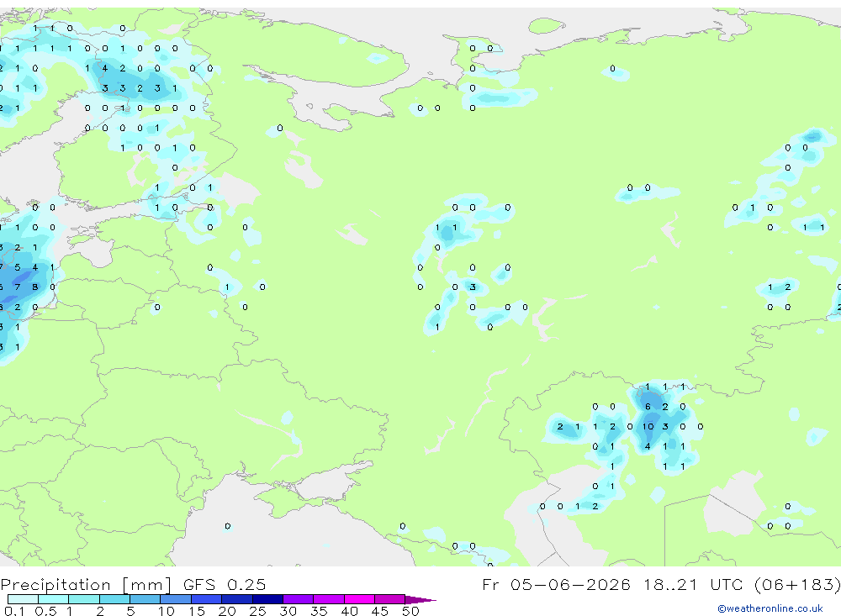Click legend swatch between 20 and 25
This screenshot has width=841, height=616.
click(237, 599)
